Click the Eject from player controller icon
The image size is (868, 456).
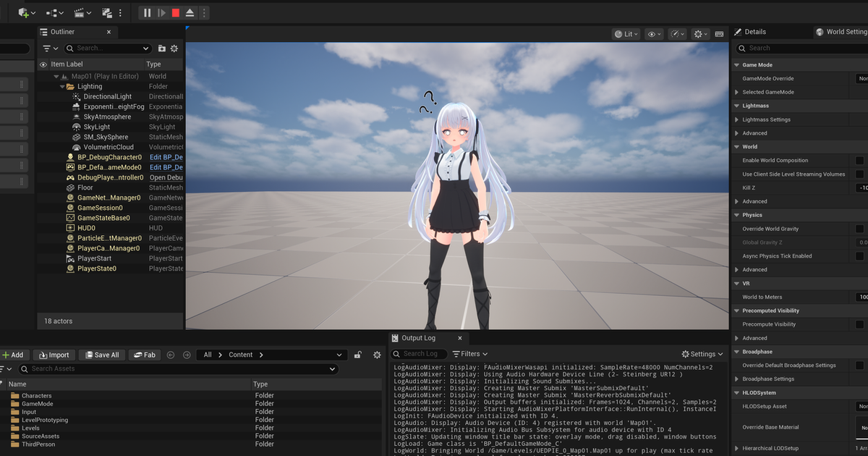coord(190,12)
